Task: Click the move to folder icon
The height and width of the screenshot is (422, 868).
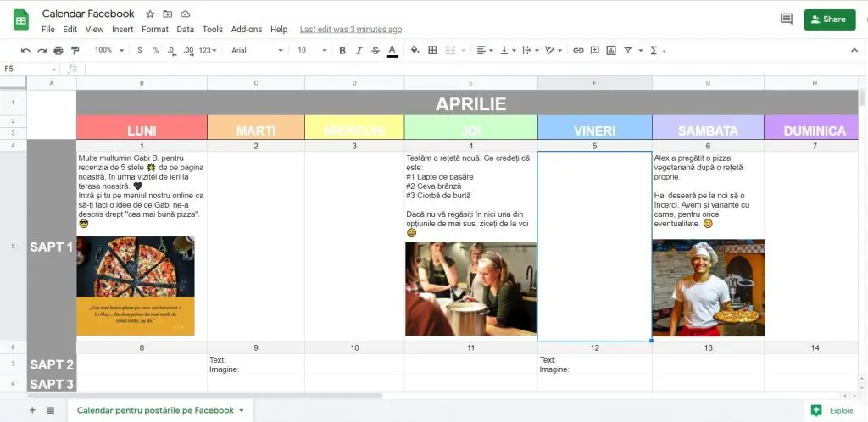Action: (x=167, y=14)
